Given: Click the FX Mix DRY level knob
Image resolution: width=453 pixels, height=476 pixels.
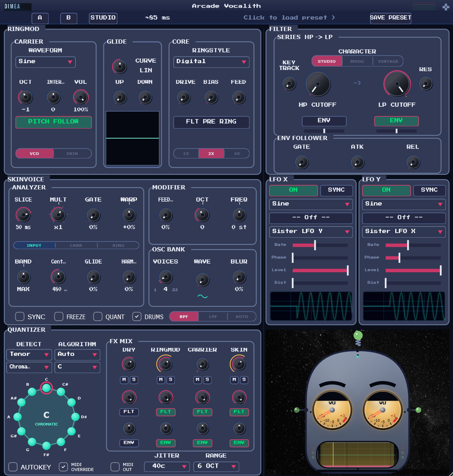Looking at the screenshot, I should pyautogui.click(x=129, y=364).
